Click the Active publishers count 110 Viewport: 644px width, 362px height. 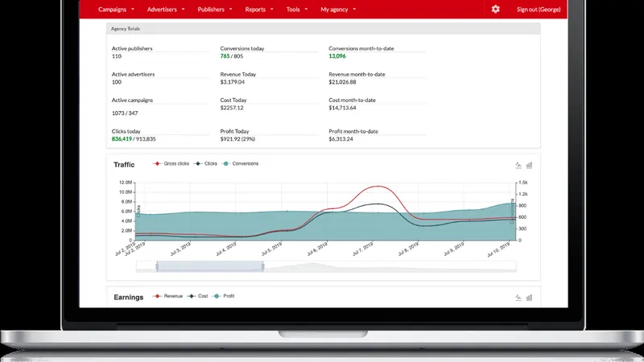pos(117,56)
